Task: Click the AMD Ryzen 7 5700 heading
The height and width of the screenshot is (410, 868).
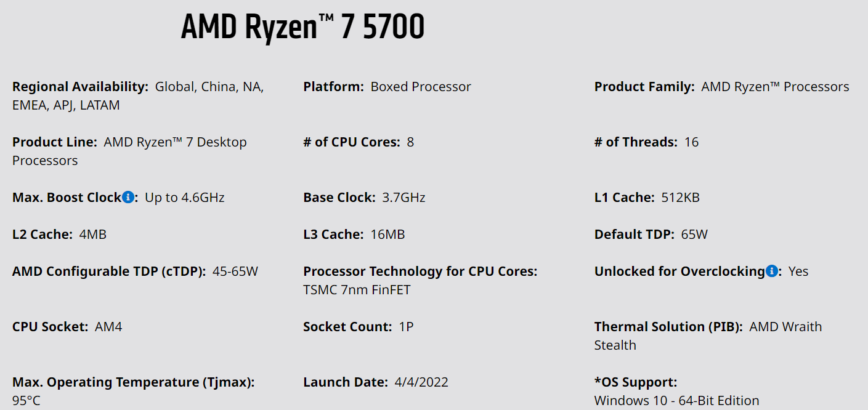Action: click(302, 28)
